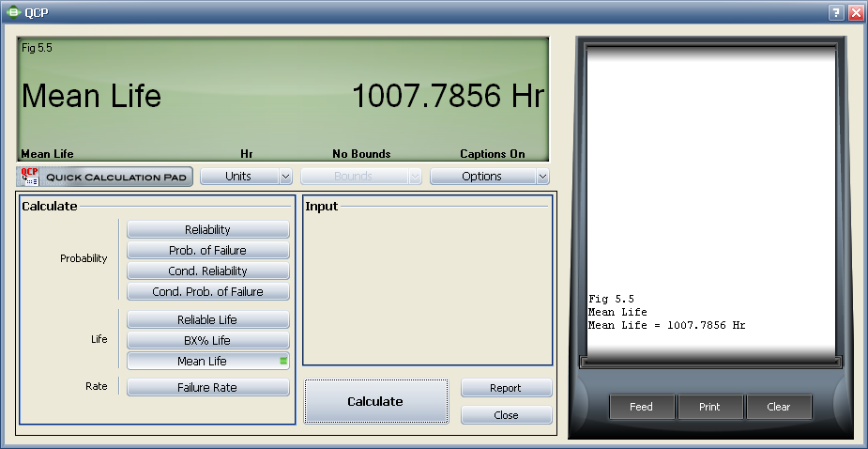Click the 'Fig 5.5' line on paper tape
The width and height of the screenshot is (868, 449).
611,300
